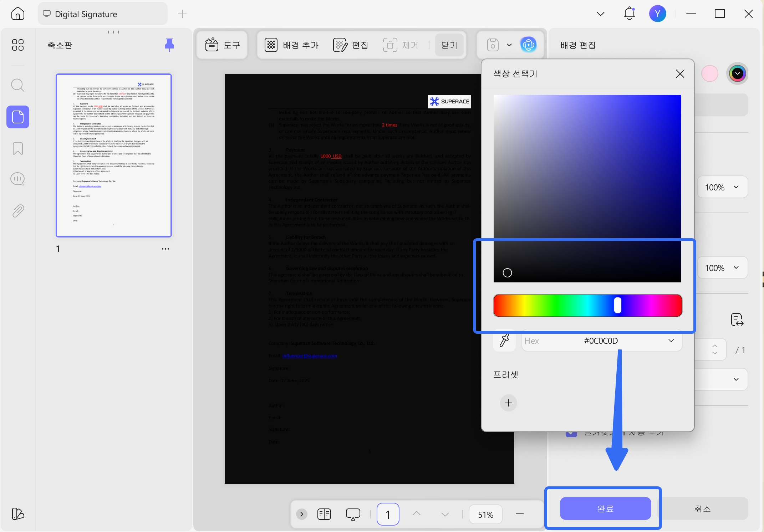Toggle the partially hidden checkbox below color picker
764x532 pixels.
571,434
